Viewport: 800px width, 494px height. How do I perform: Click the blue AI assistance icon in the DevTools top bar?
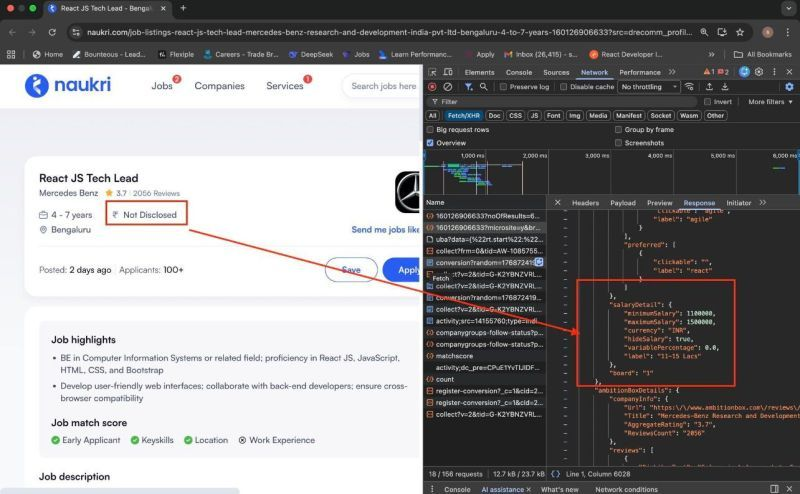coord(744,72)
